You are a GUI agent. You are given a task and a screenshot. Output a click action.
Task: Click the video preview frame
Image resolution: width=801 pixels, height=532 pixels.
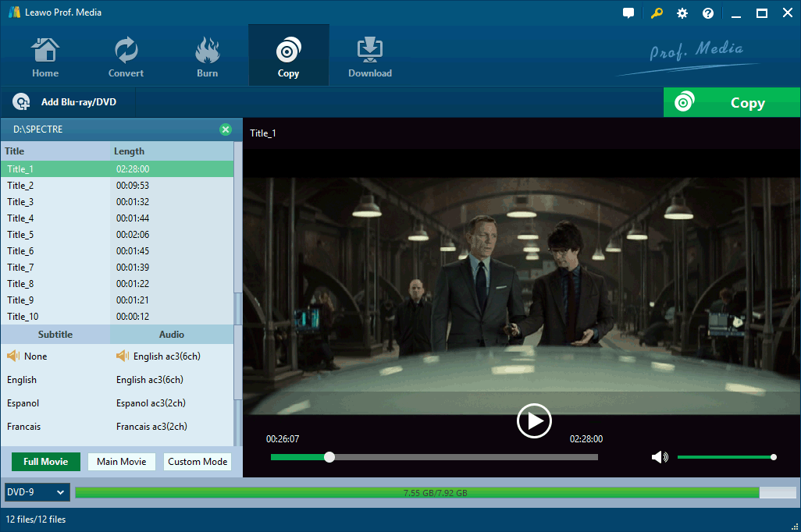[x=522, y=296]
